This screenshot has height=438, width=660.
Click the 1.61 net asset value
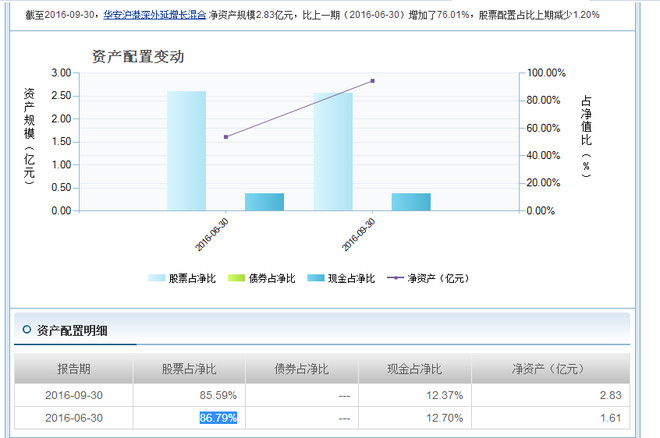(x=611, y=418)
